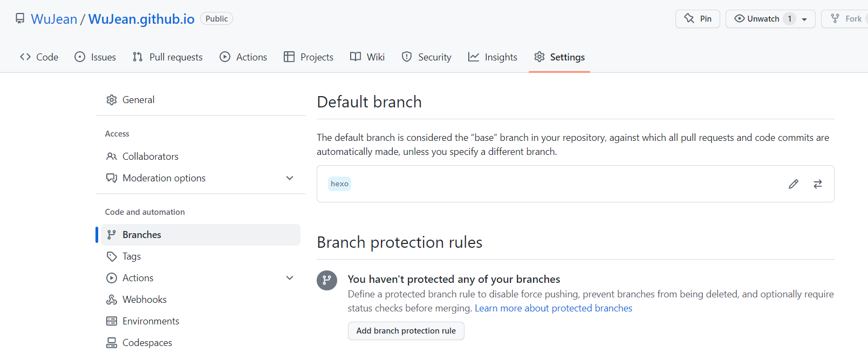The height and width of the screenshot is (353, 868).
Task: Select Branches in the sidebar
Action: 201,235
